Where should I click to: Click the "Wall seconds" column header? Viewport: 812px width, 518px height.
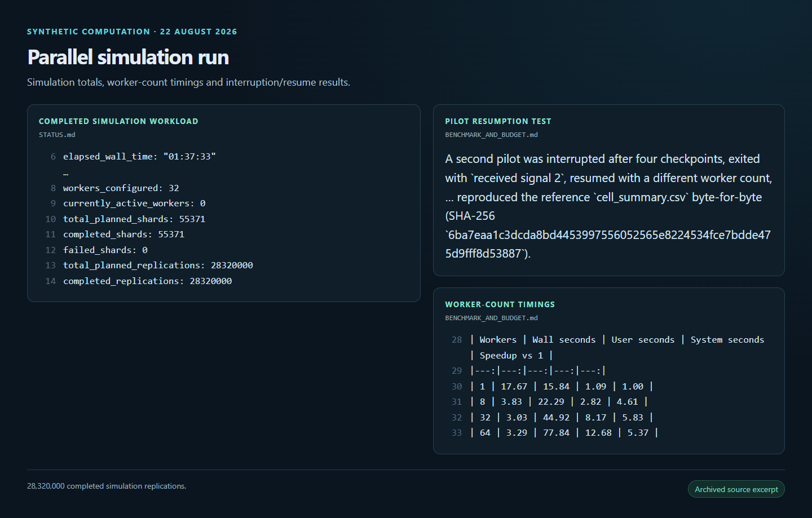tap(563, 340)
